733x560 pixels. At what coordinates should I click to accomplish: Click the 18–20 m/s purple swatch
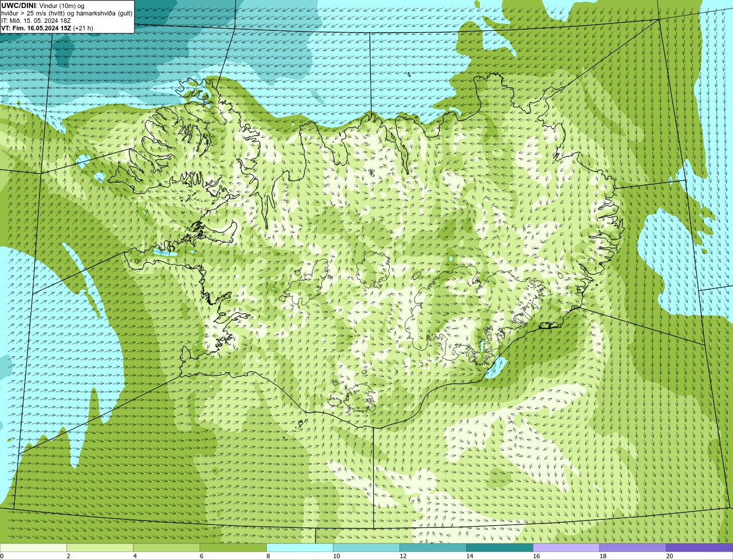click(x=633, y=548)
